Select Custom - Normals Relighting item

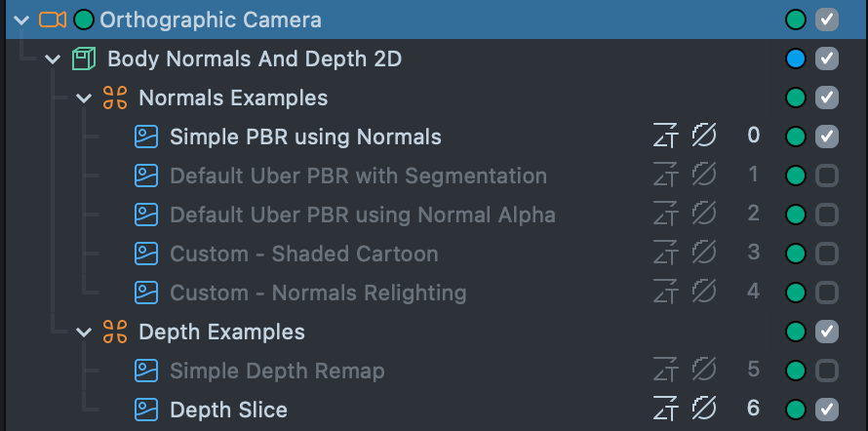(x=317, y=293)
